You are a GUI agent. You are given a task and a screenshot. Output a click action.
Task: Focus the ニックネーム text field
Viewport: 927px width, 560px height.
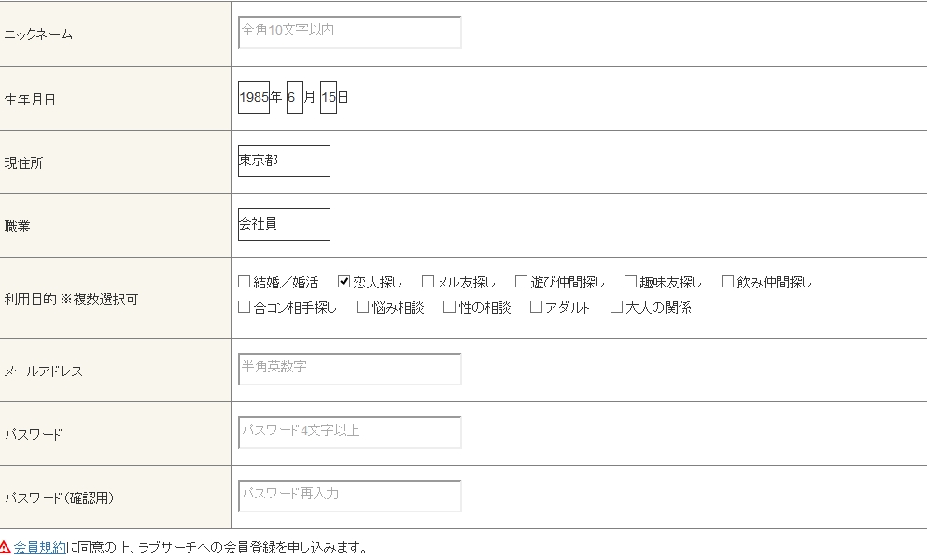click(349, 32)
